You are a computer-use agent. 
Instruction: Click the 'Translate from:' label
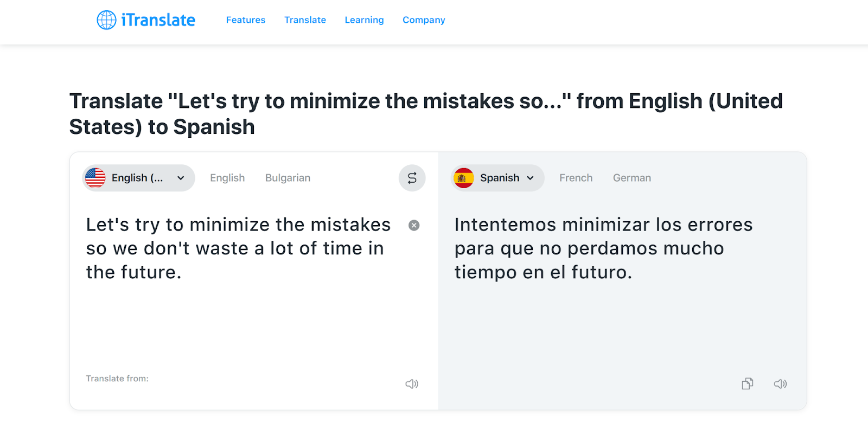pyautogui.click(x=117, y=379)
